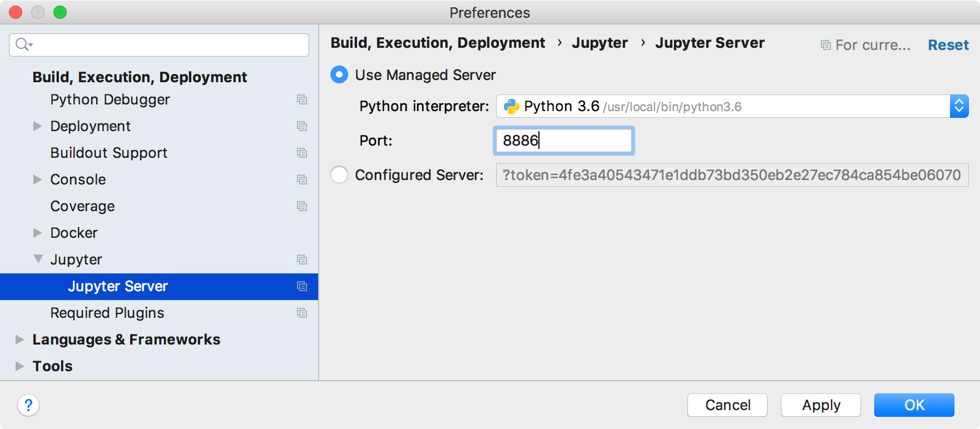Click the project-level icon beside Python Debugger
Screen dimensions: 980x429
coord(302,99)
